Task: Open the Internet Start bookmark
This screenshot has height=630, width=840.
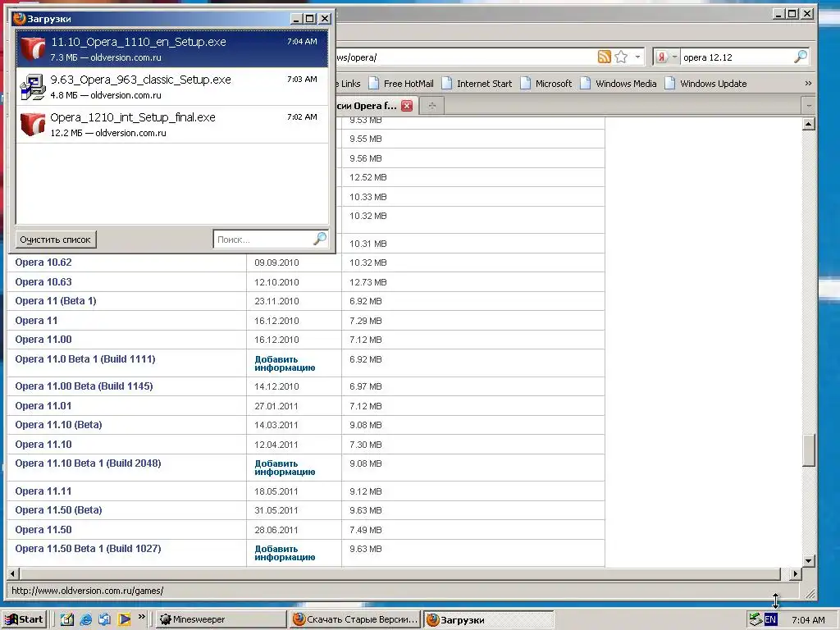Action: tap(477, 84)
